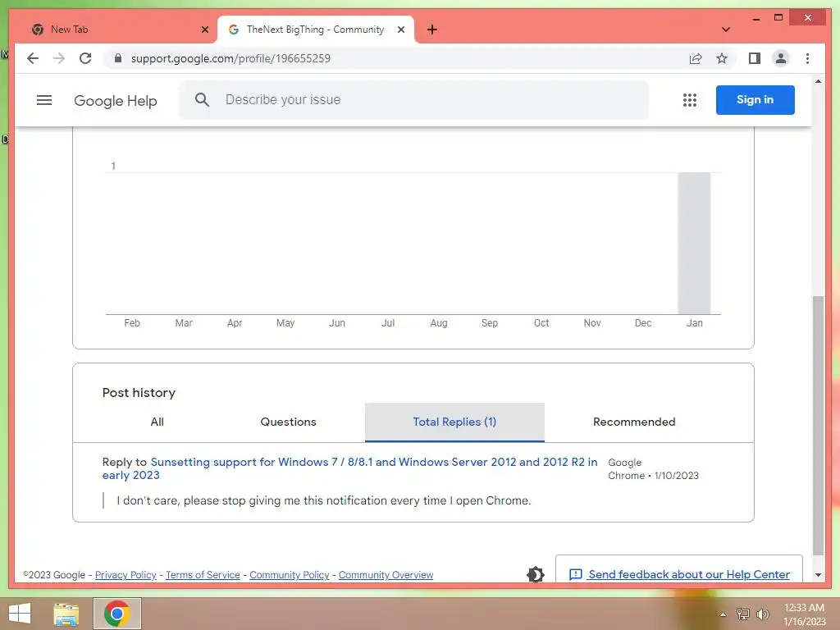Click the Google Chrome 1/10/2023 label
Viewport: 840px width, 630px height.
tap(653, 468)
